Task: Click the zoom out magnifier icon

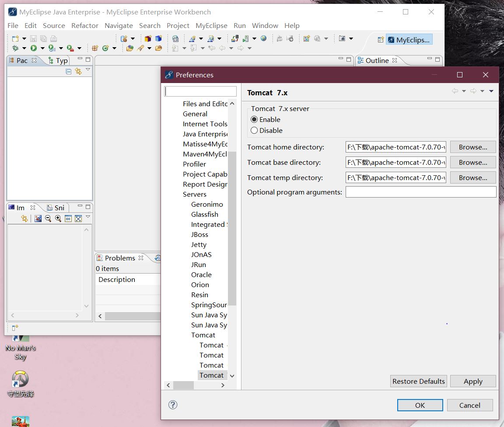Action: (x=48, y=219)
